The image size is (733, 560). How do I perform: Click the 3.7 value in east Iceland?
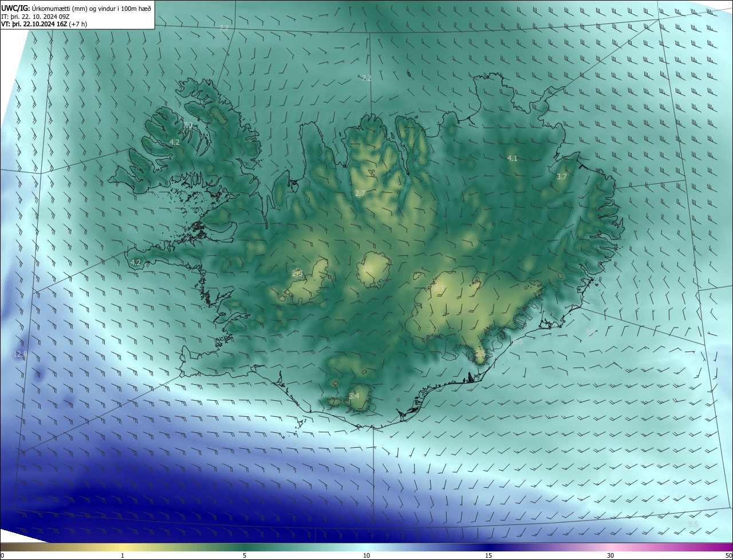click(x=562, y=177)
